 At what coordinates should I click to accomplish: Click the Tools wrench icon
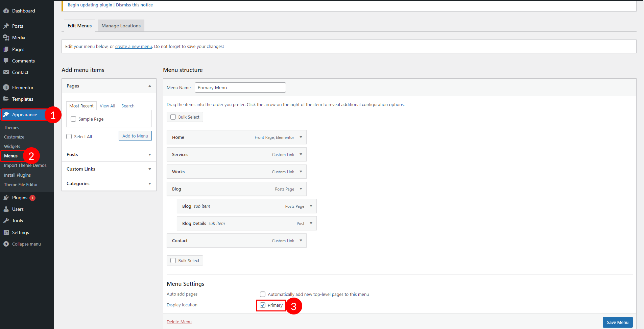(6, 221)
